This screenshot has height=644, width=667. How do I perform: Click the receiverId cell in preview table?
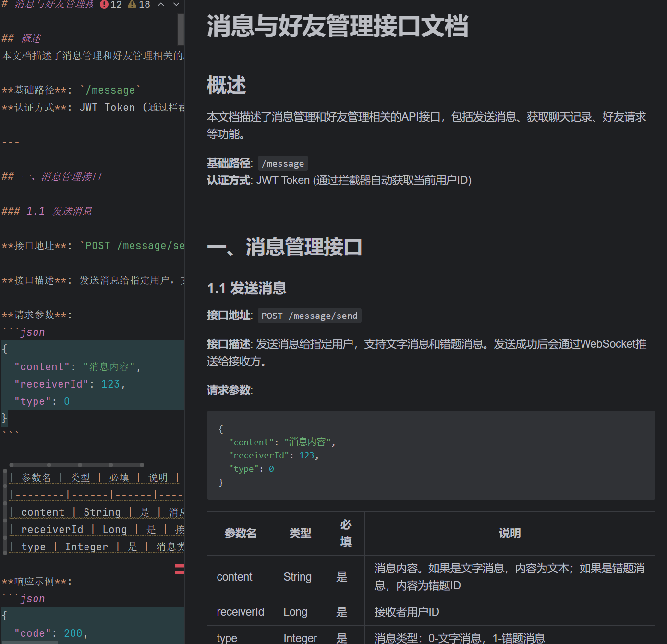pos(241,612)
